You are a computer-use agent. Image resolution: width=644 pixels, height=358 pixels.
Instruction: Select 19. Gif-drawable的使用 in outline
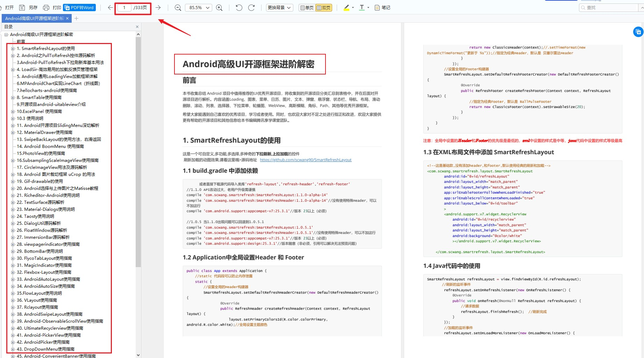[x=40, y=181]
